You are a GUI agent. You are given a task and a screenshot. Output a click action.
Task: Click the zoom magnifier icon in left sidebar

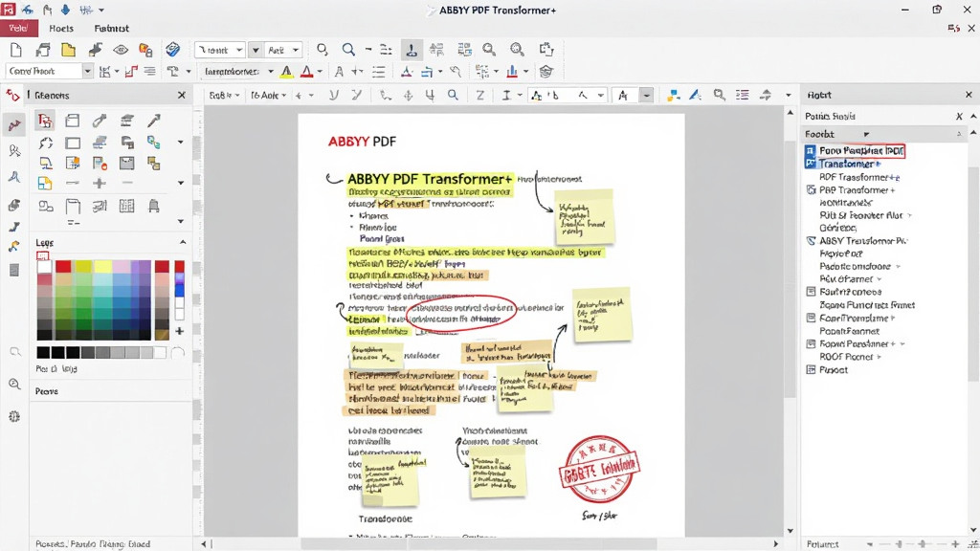pos(14,385)
